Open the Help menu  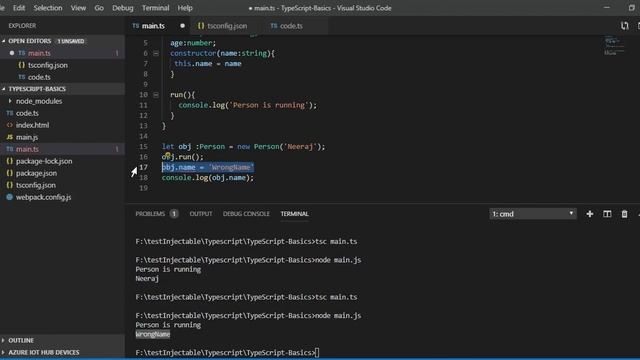point(185,8)
